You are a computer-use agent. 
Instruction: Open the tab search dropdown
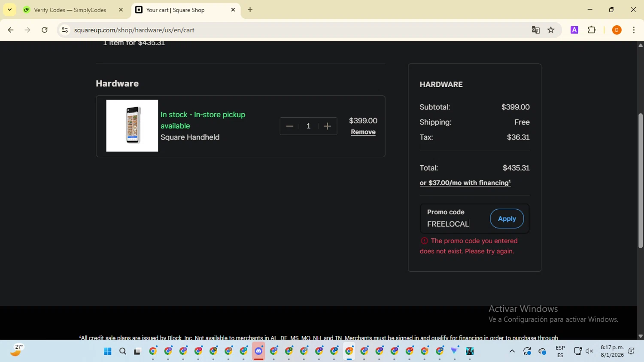pyautogui.click(x=9, y=10)
